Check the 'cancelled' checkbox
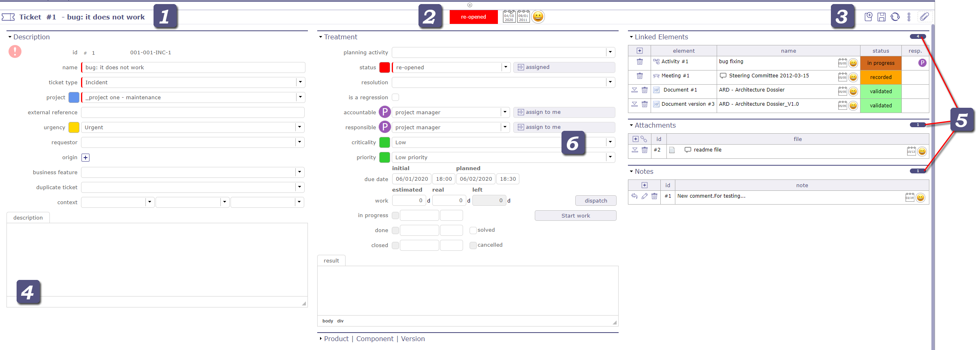This screenshot has height=350, width=980. [x=473, y=245]
